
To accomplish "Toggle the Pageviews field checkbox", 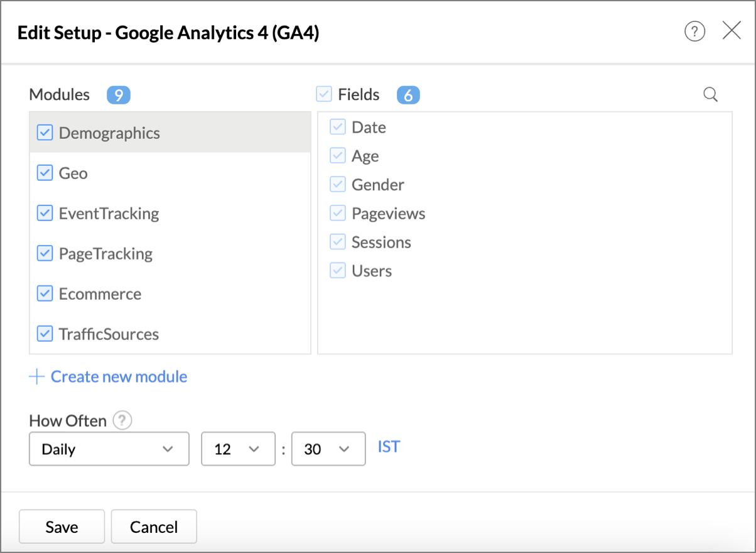I will (338, 214).
